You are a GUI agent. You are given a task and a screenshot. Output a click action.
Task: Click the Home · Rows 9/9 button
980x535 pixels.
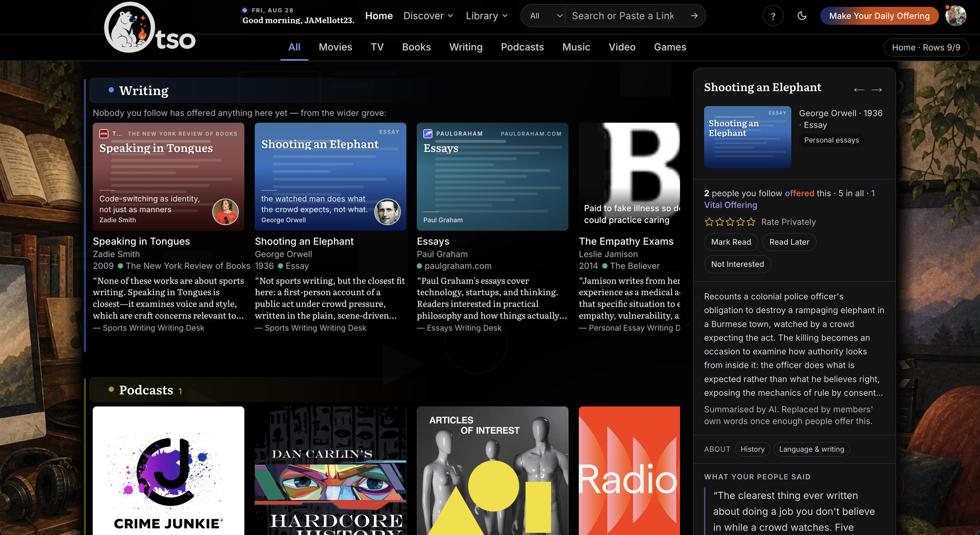click(926, 48)
